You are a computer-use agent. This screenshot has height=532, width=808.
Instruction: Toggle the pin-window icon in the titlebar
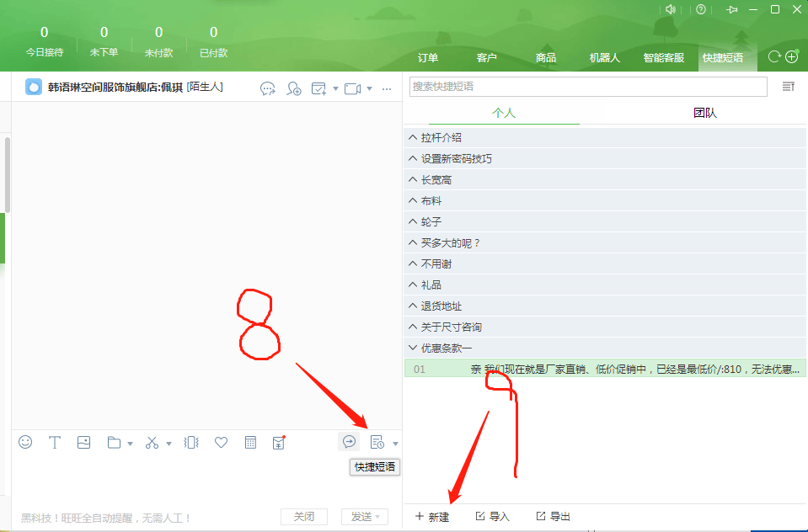731,9
